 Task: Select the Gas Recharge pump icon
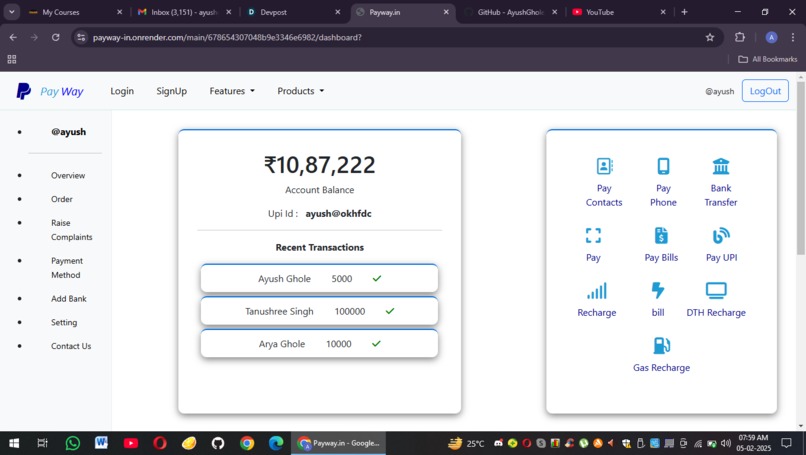pyautogui.click(x=662, y=345)
